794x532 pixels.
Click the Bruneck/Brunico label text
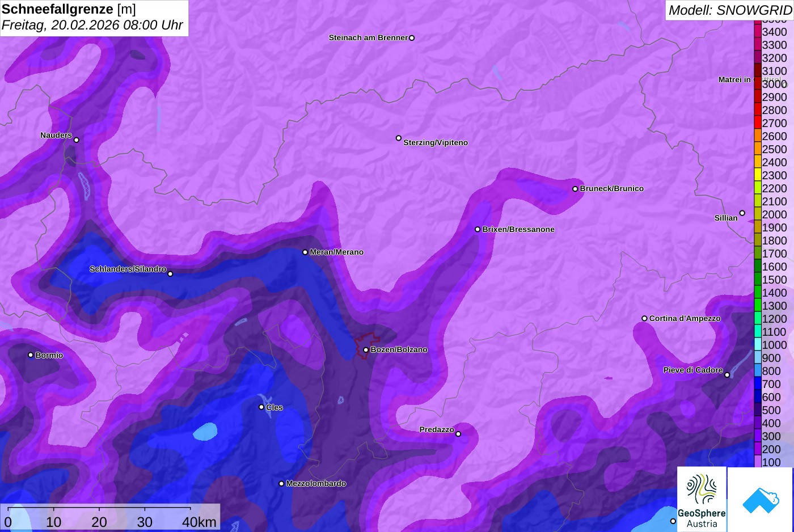point(611,188)
